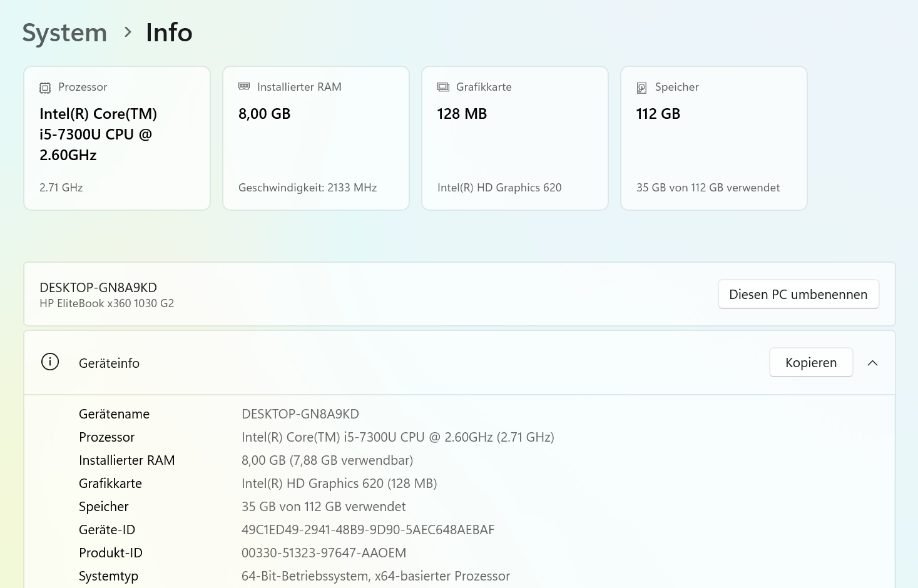Select the Produkt-ID row label
The image size is (918, 588).
pos(111,553)
